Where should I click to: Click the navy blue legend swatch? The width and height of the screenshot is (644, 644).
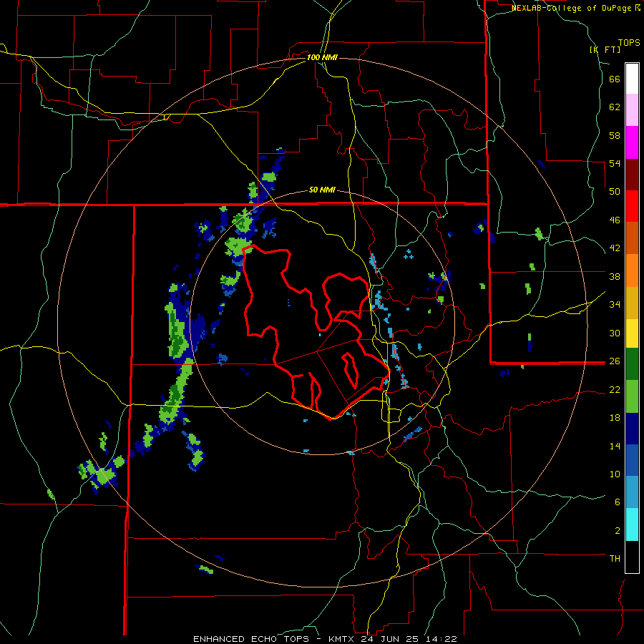point(632,429)
